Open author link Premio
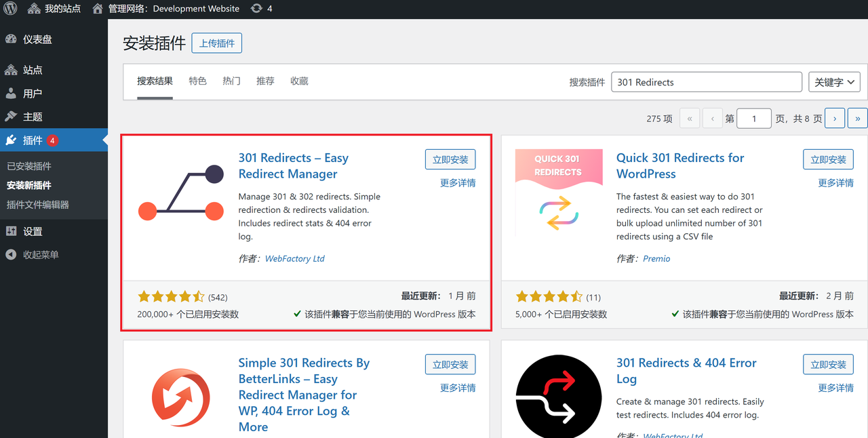 coord(656,258)
